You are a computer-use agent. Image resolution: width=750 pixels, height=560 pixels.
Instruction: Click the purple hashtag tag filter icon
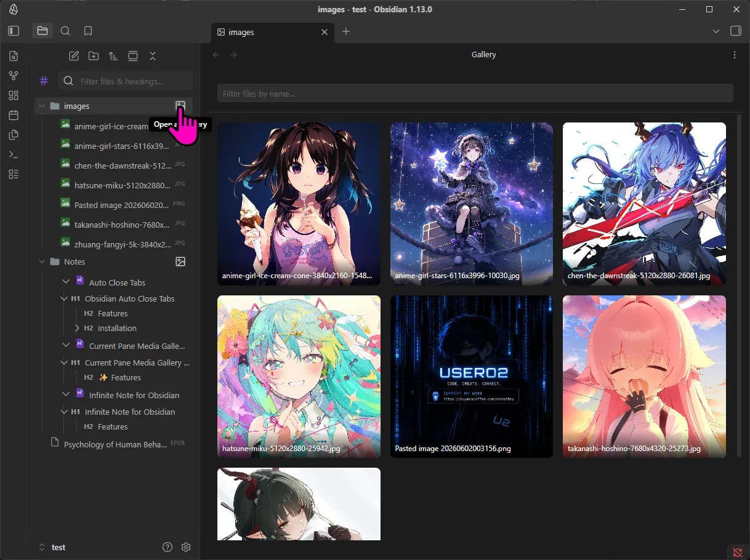(44, 81)
